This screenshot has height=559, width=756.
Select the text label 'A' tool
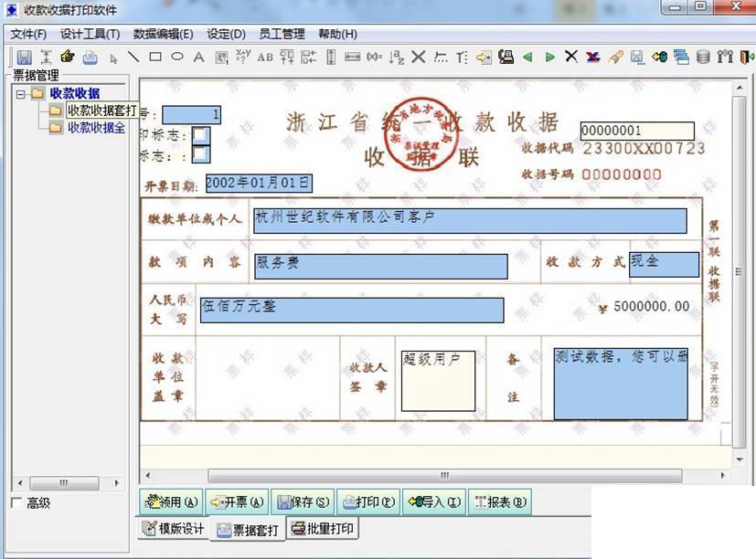tap(198, 57)
